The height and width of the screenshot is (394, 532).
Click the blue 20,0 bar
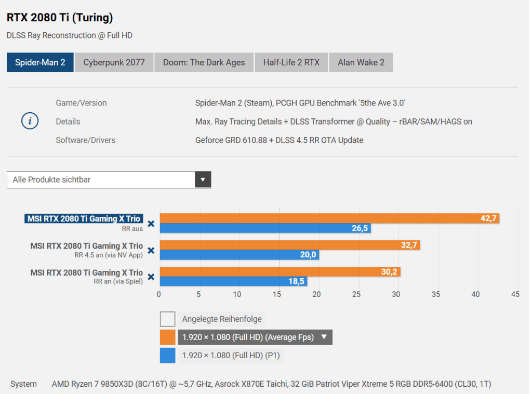point(239,255)
